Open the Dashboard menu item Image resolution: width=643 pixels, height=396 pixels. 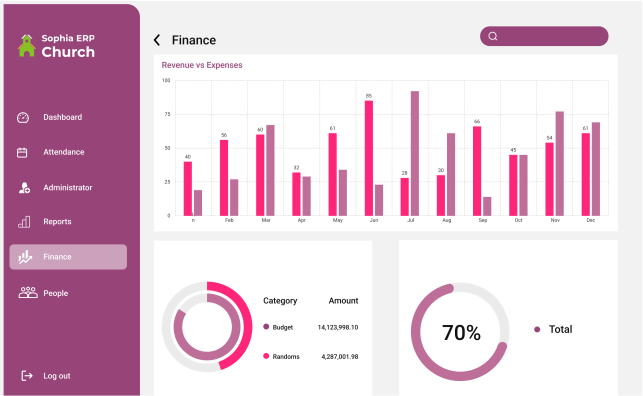pos(63,117)
